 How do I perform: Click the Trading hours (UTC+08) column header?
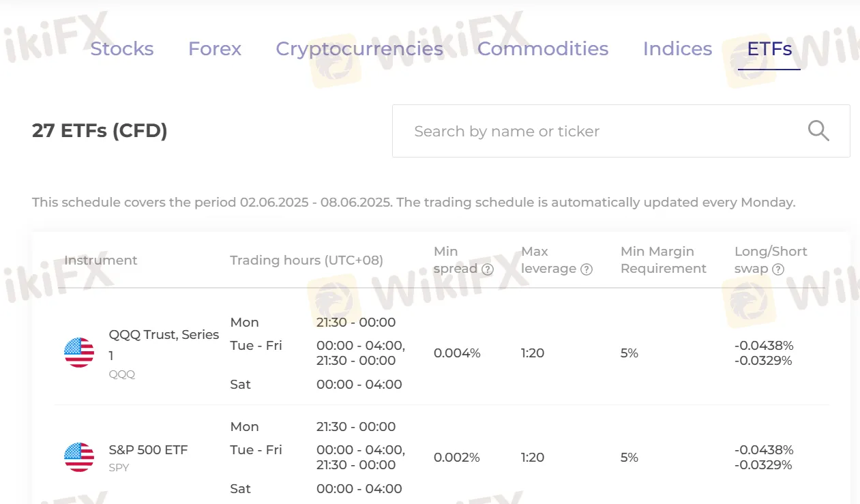306,261
